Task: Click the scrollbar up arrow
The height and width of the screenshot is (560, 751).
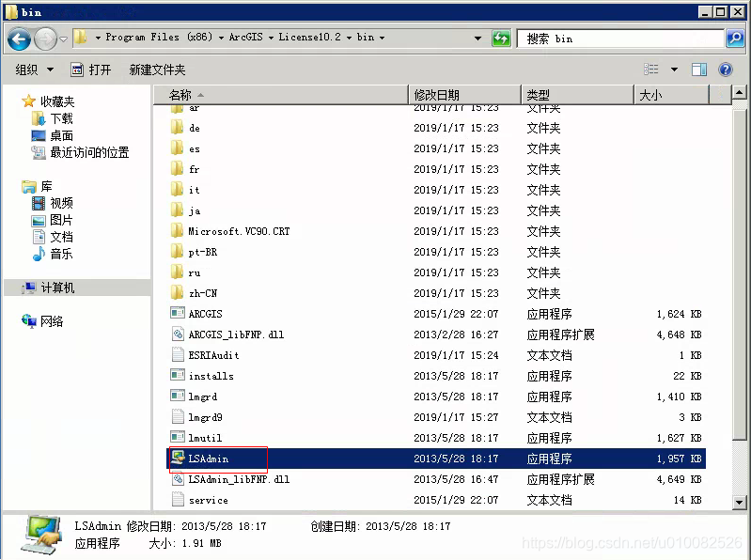Action: point(739,92)
